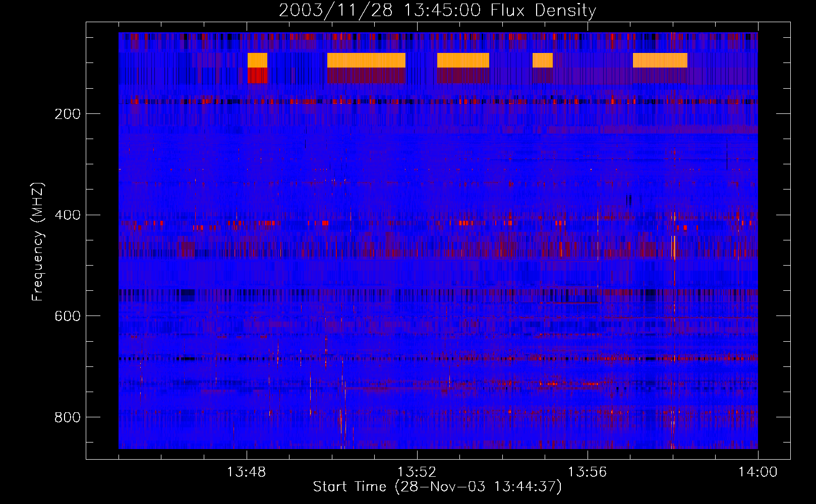This screenshot has height=504, width=816.
Task: Click the 13:48 time axis label
Action: 246,472
